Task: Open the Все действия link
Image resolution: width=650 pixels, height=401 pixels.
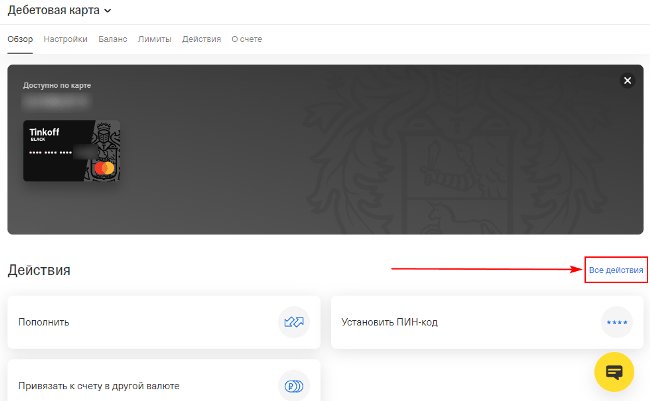Action: [616, 270]
